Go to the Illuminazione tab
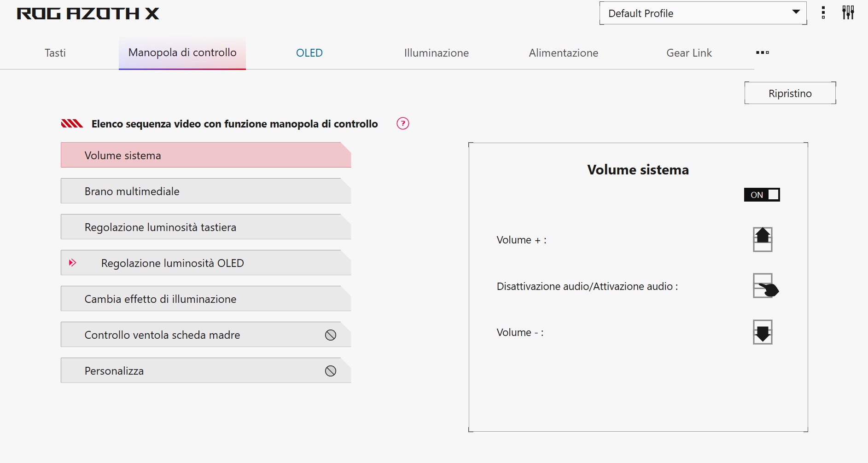 (437, 53)
